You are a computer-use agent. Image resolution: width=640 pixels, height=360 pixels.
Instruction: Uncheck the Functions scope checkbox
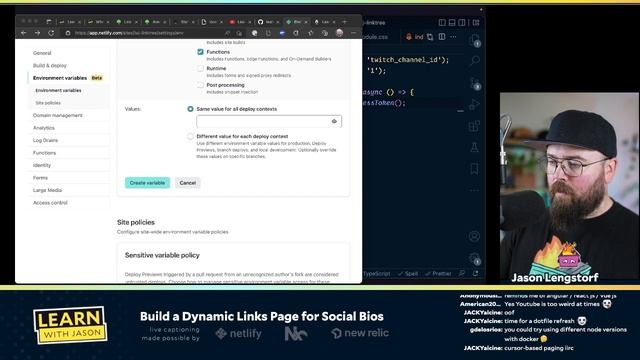[200, 52]
